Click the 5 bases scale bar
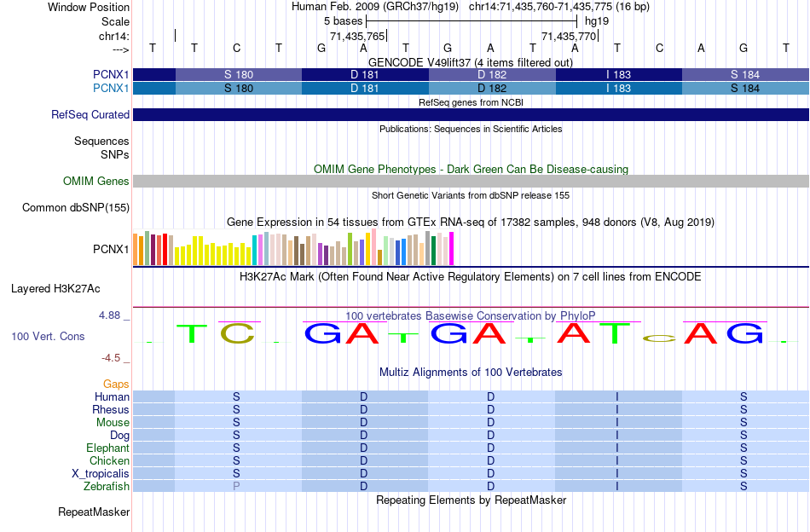 (472, 21)
